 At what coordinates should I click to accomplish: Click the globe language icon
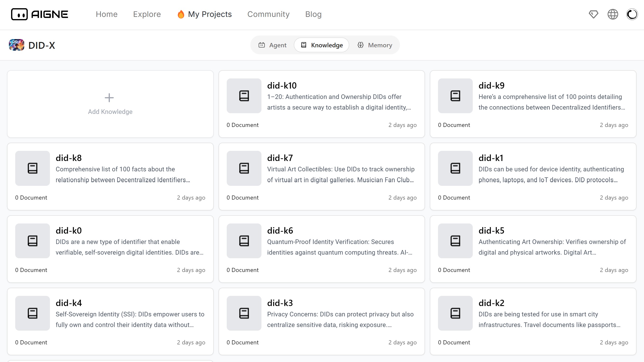(612, 14)
